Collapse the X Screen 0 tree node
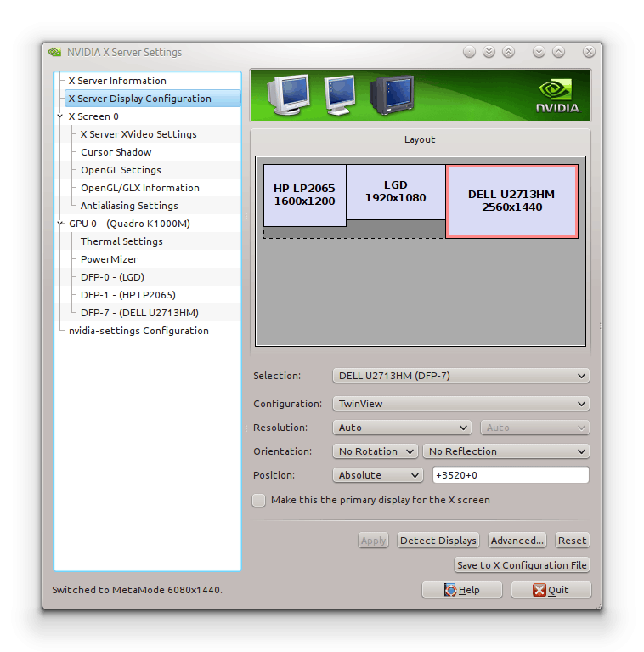This screenshot has height=652, width=644. [x=60, y=116]
